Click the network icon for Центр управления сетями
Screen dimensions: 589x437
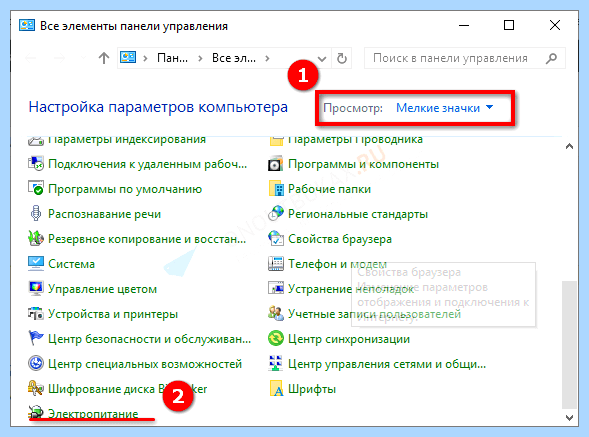point(276,363)
